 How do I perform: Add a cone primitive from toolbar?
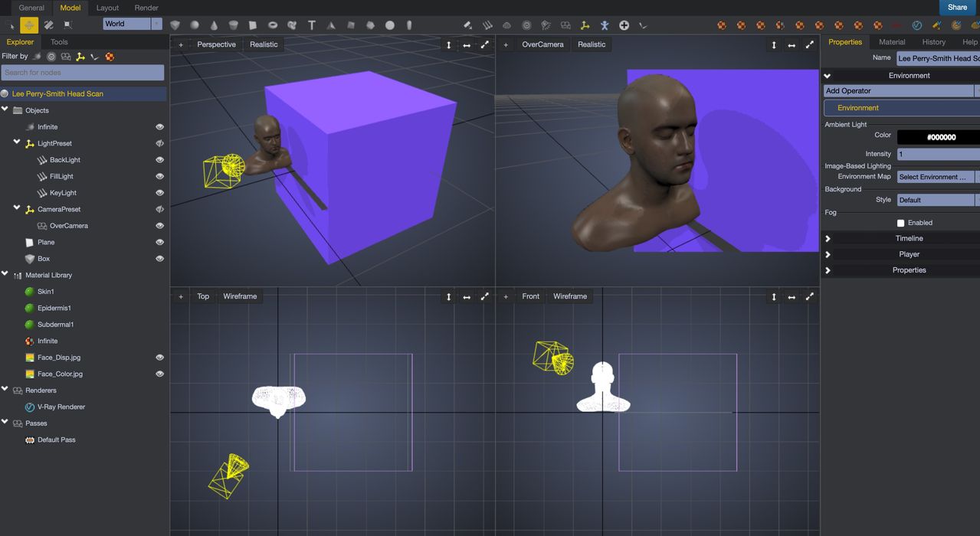click(214, 25)
